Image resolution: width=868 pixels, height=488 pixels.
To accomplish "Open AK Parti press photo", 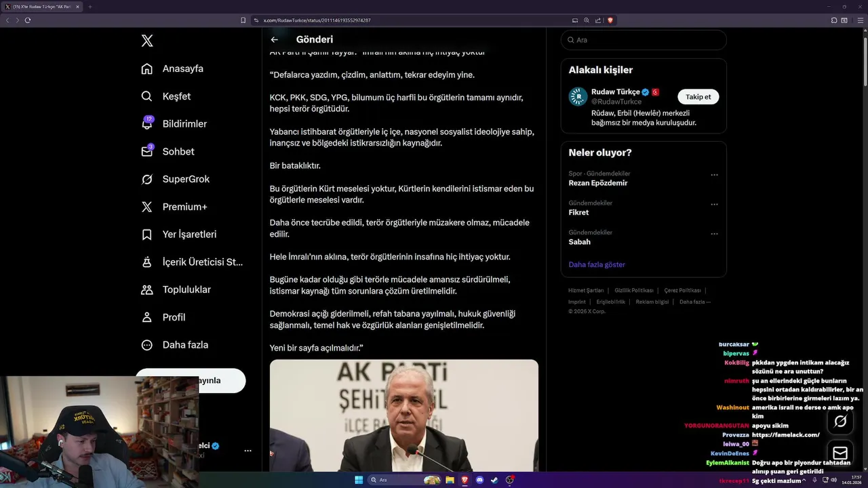I will pyautogui.click(x=404, y=415).
